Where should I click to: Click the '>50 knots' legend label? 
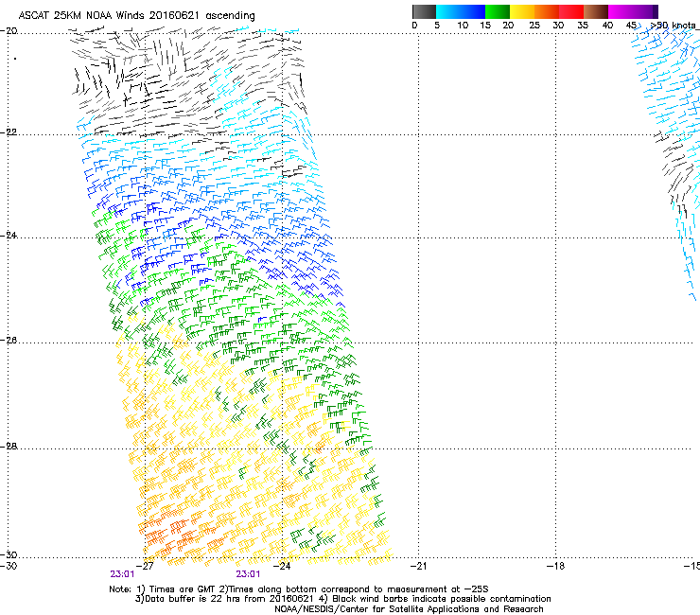[x=674, y=25]
